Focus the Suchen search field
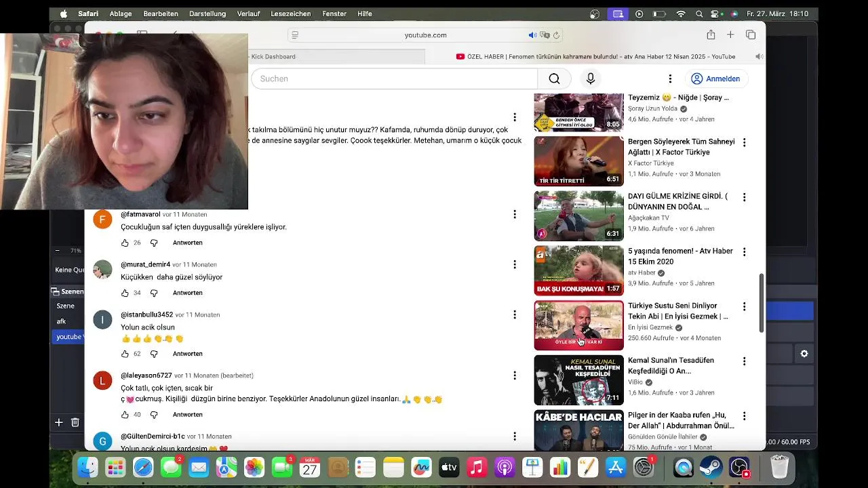The height and width of the screenshot is (488, 868). click(395, 79)
